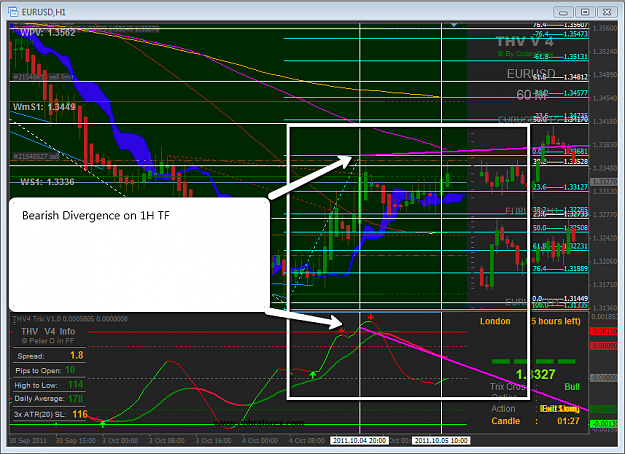
Task: Click the Trix Cross 'Bull' status
Action: point(572,387)
